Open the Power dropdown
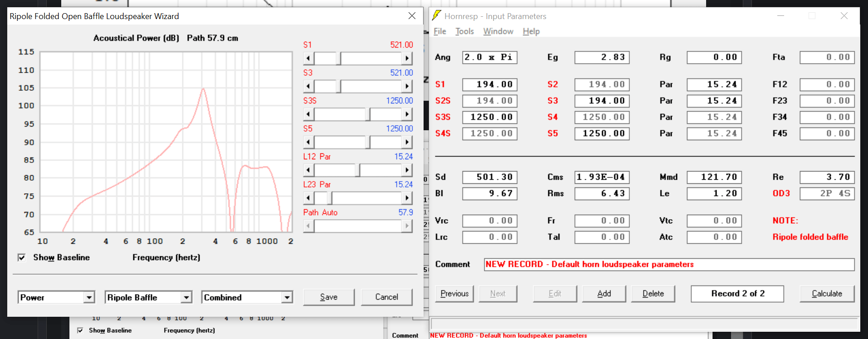This screenshot has height=339, width=868. coord(89,298)
